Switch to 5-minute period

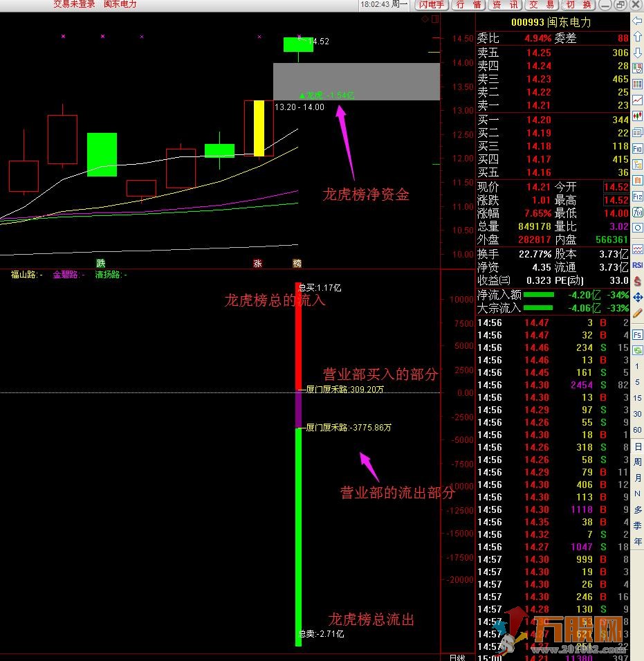[x=637, y=382]
